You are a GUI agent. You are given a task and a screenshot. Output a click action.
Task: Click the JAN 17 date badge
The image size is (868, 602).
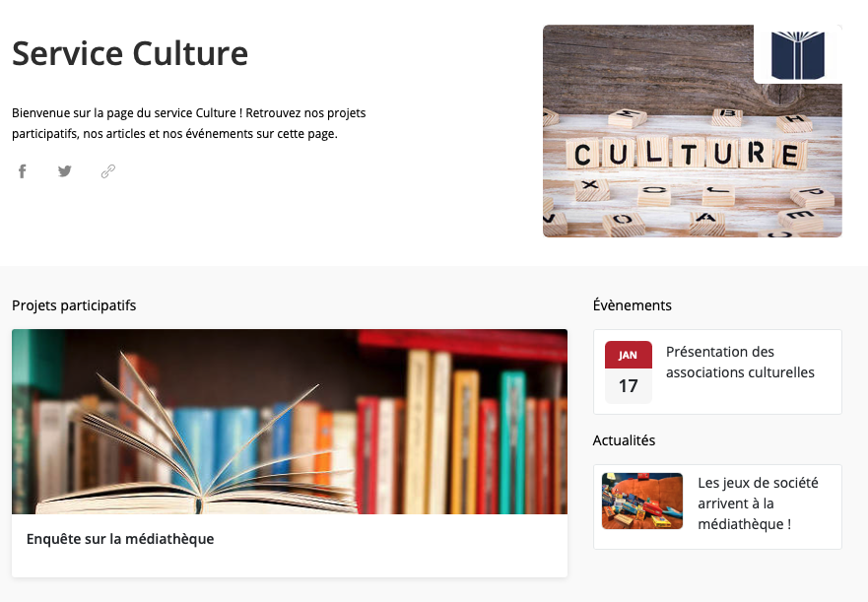pyautogui.click(x=629, y=372)
